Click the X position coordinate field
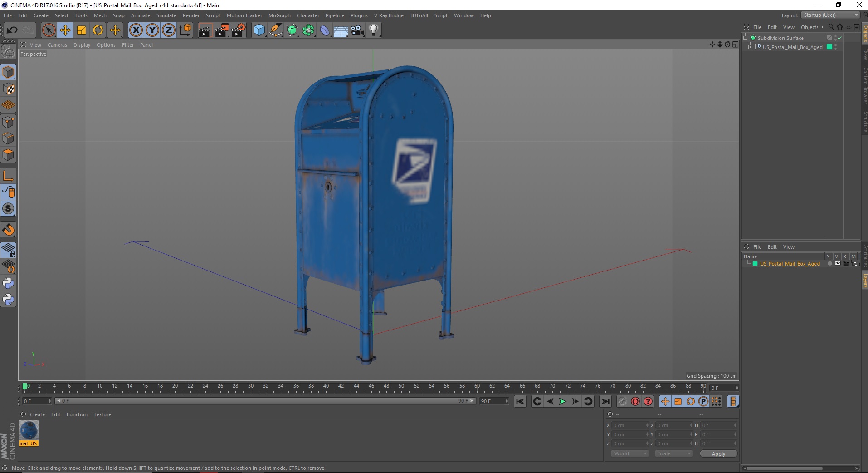 (630, 425)
